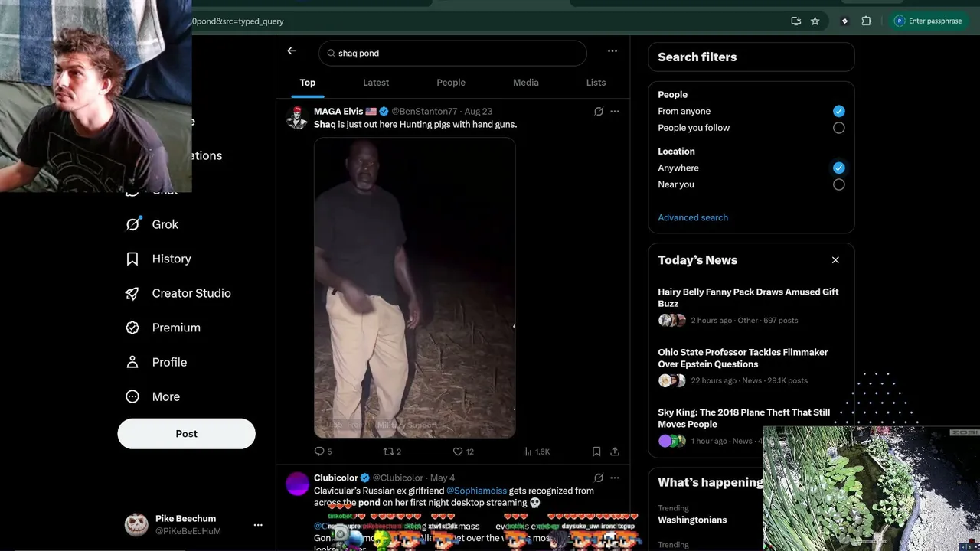Open more menu on MAGA Elvis post

tap(615, 112)
